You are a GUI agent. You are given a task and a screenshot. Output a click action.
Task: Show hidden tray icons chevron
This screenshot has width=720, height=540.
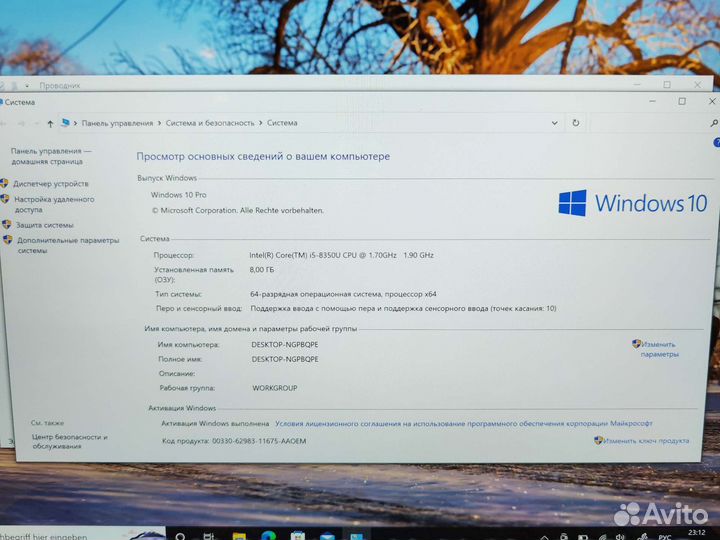[544, 537]
